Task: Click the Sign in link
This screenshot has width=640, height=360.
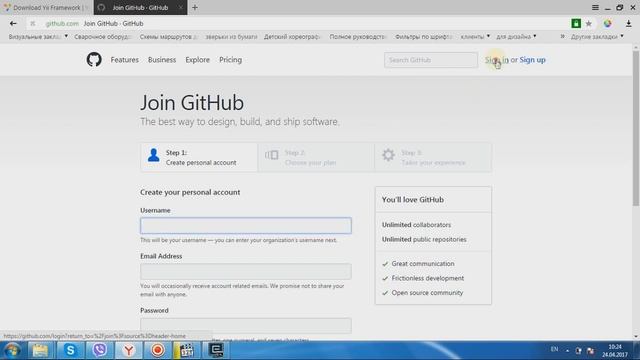Action: click(497, 60)
